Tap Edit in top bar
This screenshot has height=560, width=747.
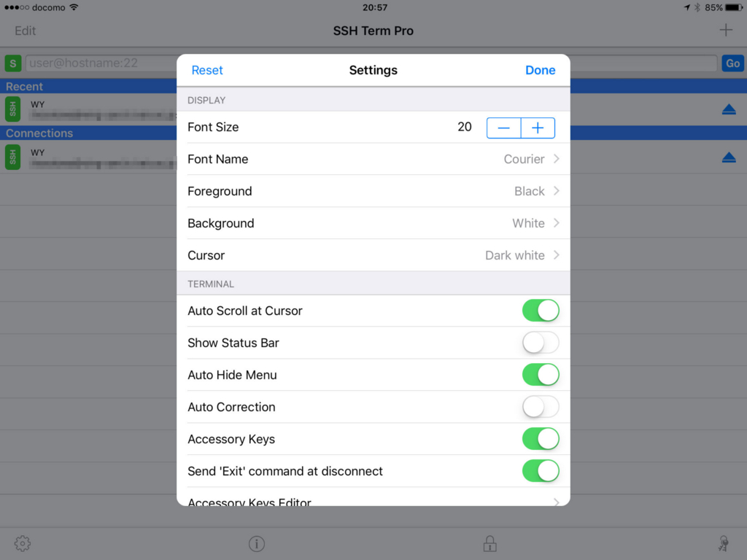point(26,31)
